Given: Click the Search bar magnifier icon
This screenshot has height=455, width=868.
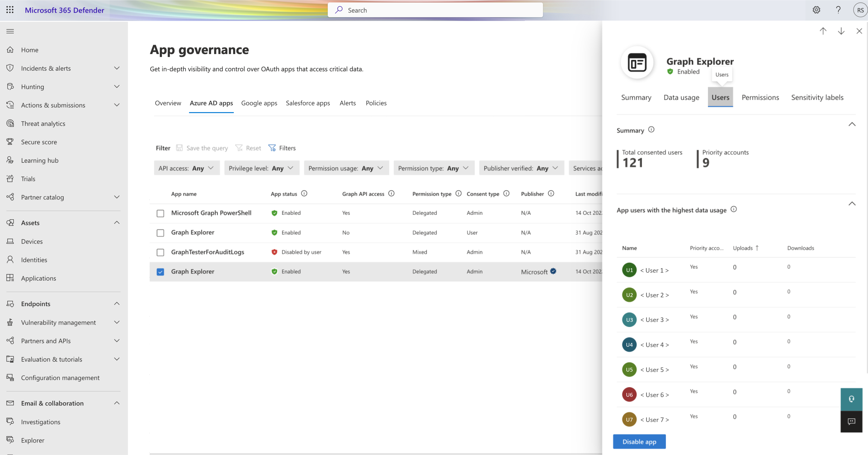Looking at the screenshot, I should [339, 10].
